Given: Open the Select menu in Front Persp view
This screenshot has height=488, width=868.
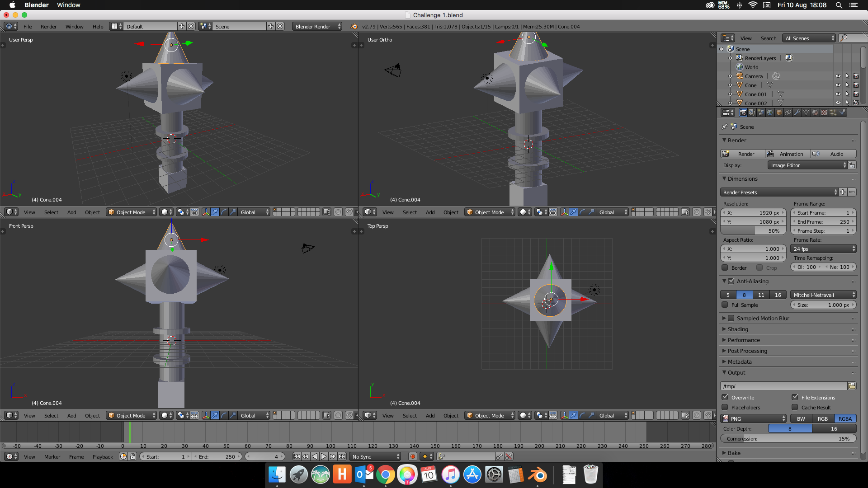Looking at the screenshot, I should [x=51, y=415].
